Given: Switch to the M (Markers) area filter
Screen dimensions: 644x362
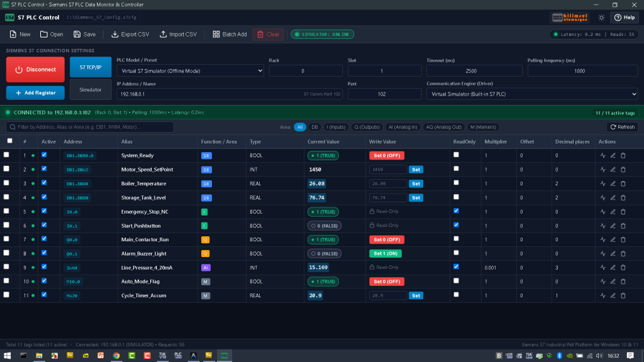Looking at the screenshot, I should click(483, 127).
